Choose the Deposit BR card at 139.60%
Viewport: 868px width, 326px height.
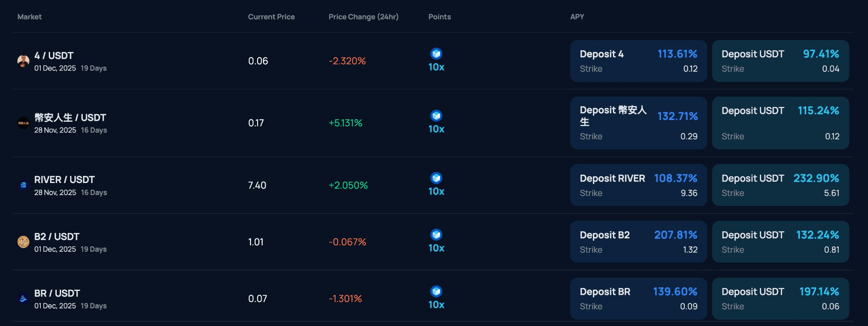[x=638, y=298]
